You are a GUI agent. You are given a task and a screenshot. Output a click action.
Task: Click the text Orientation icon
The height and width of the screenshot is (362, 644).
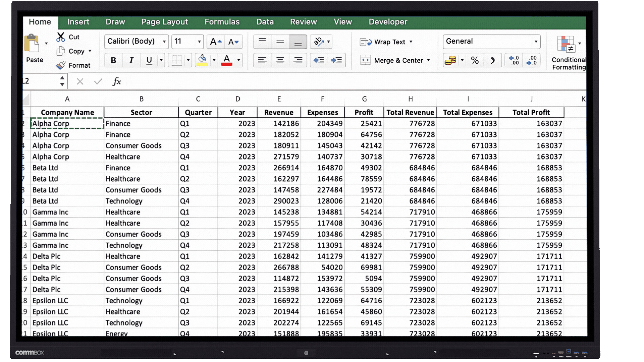319,42
